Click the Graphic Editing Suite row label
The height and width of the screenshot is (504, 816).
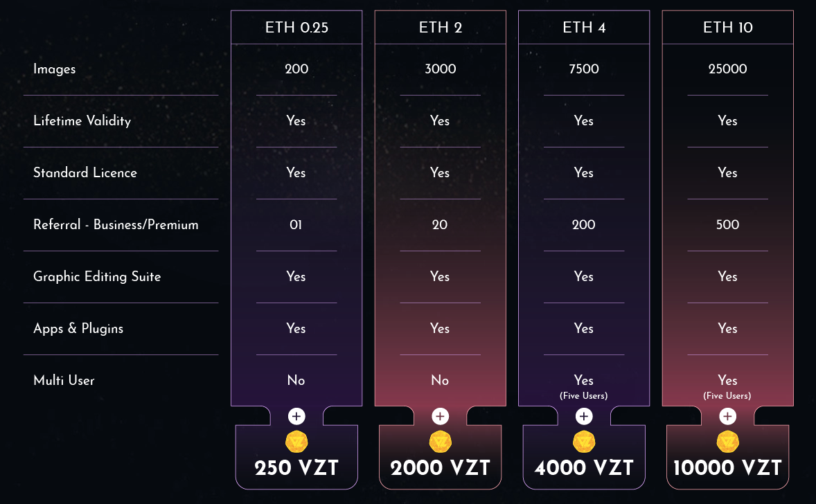[97, 276]
